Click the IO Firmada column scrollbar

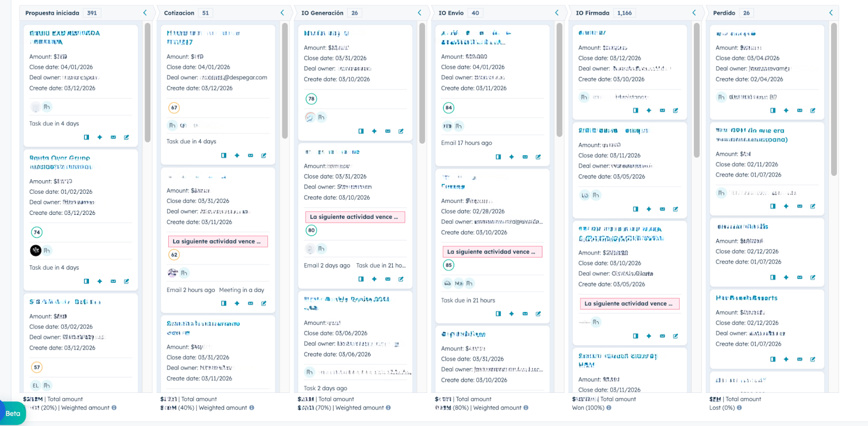coord(697,90)
